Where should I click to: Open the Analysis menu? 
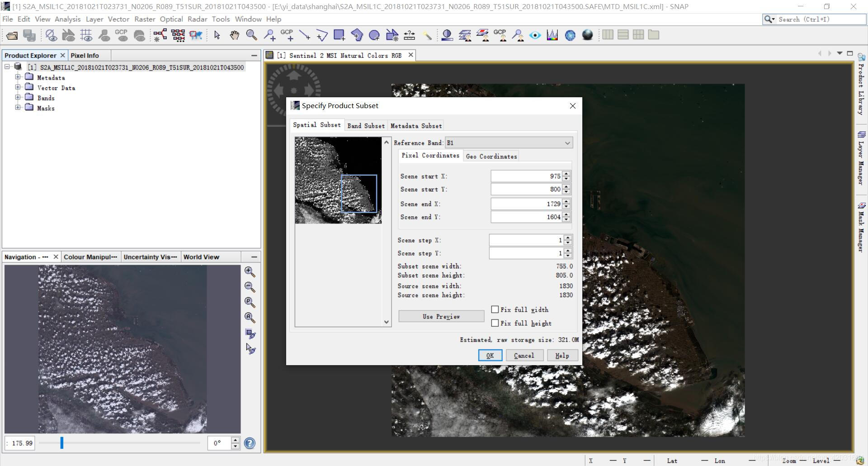67,19
